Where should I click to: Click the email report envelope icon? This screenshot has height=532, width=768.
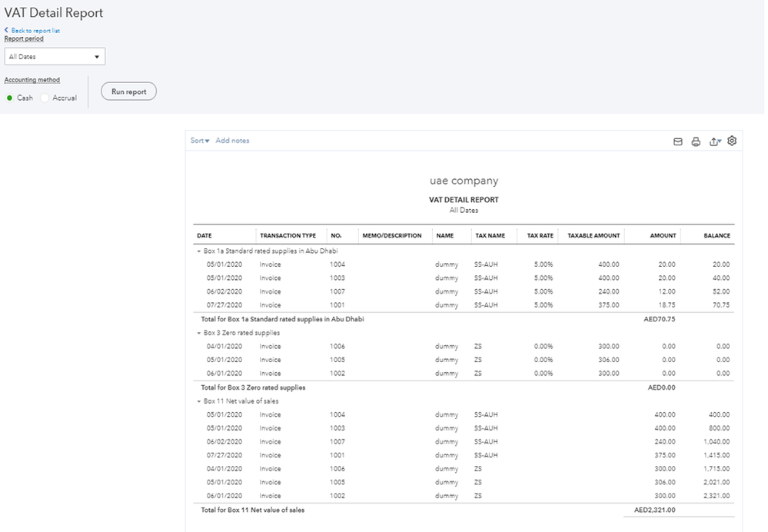pos(678,141)
